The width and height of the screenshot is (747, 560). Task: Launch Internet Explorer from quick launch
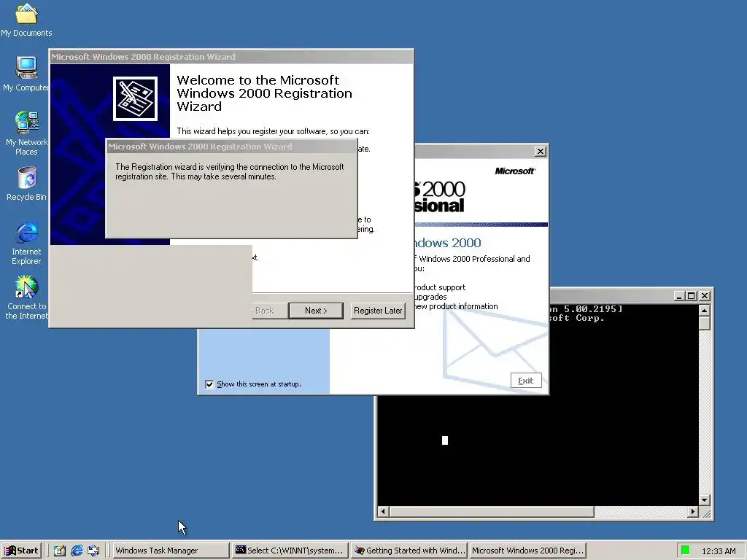pyautogui.click(x=77, y=551)
